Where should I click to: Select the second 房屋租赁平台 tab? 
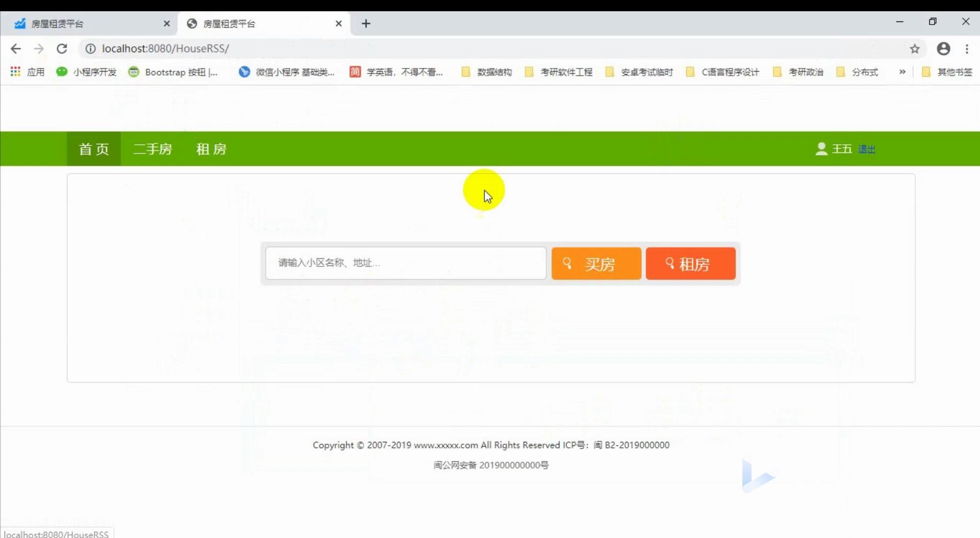click(264, 24)
